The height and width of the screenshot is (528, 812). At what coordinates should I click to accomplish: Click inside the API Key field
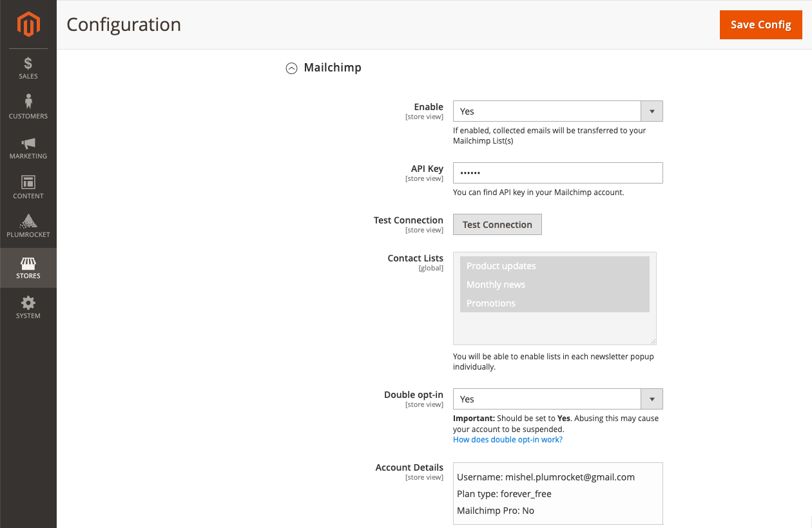click(x=557, y=173)
